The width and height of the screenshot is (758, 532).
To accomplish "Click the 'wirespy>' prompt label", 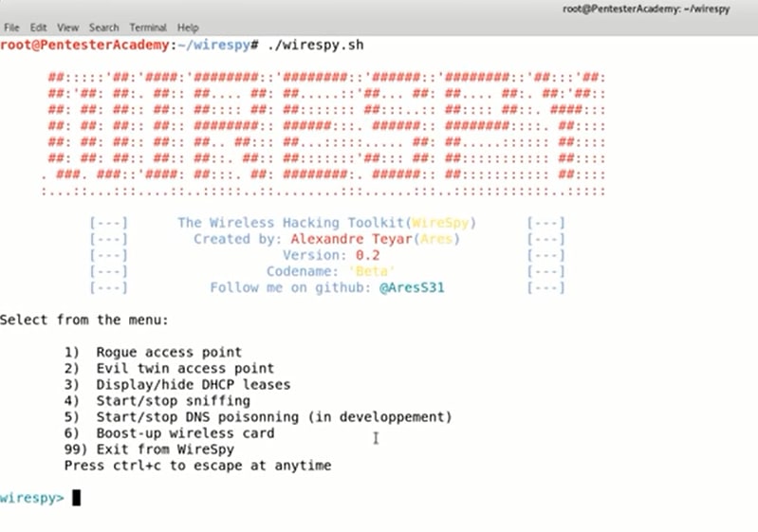I will (32, 498).
